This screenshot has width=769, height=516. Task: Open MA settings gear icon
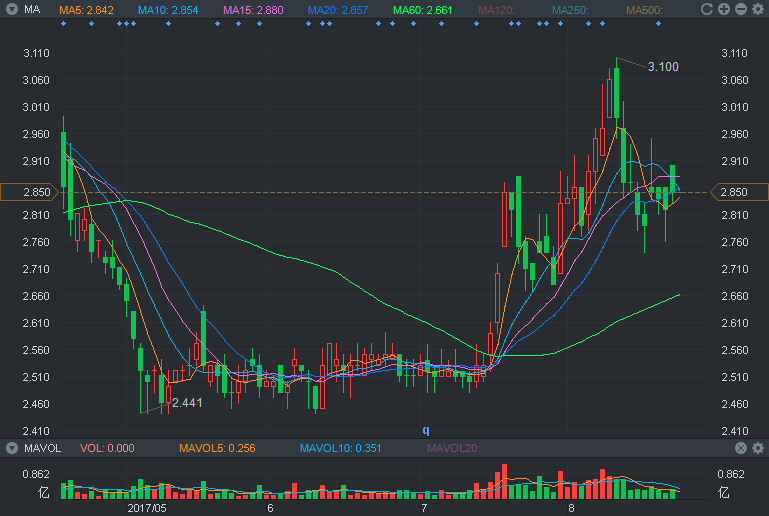click(758, 9)
